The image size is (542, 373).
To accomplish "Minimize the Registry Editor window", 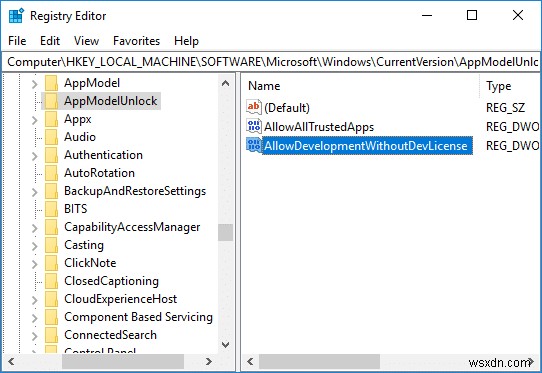I will click(x=427, y=15).
